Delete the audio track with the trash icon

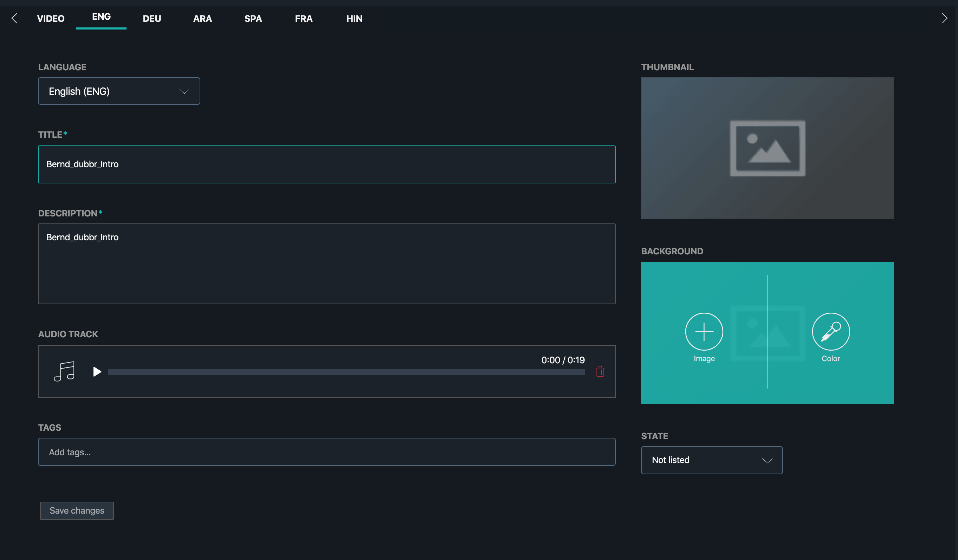click(600, 371)
